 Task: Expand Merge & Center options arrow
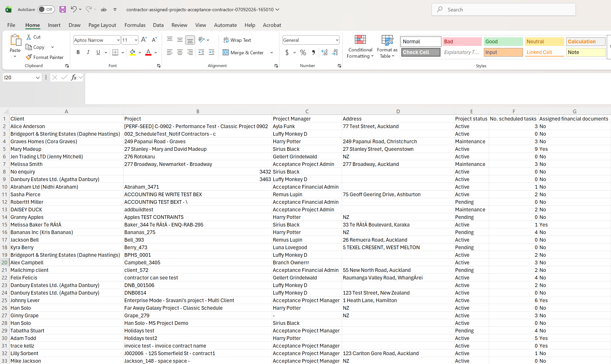(x=272, y=53)
